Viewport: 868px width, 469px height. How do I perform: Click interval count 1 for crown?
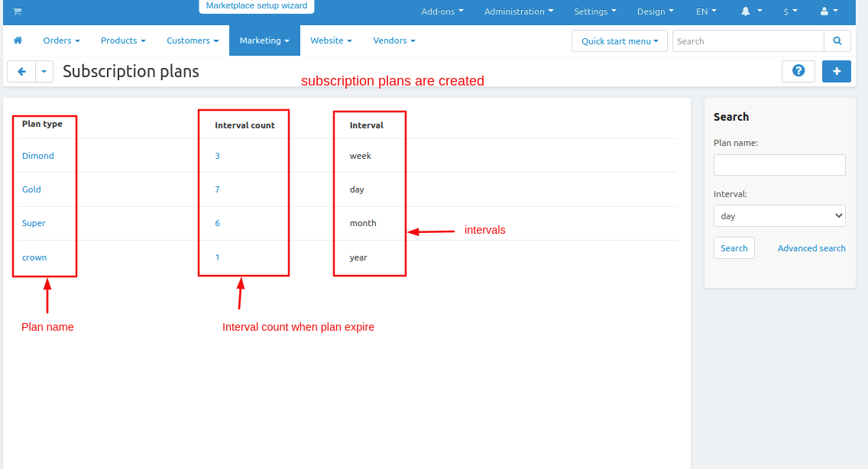pyautogui.click(x=218, y=257)
